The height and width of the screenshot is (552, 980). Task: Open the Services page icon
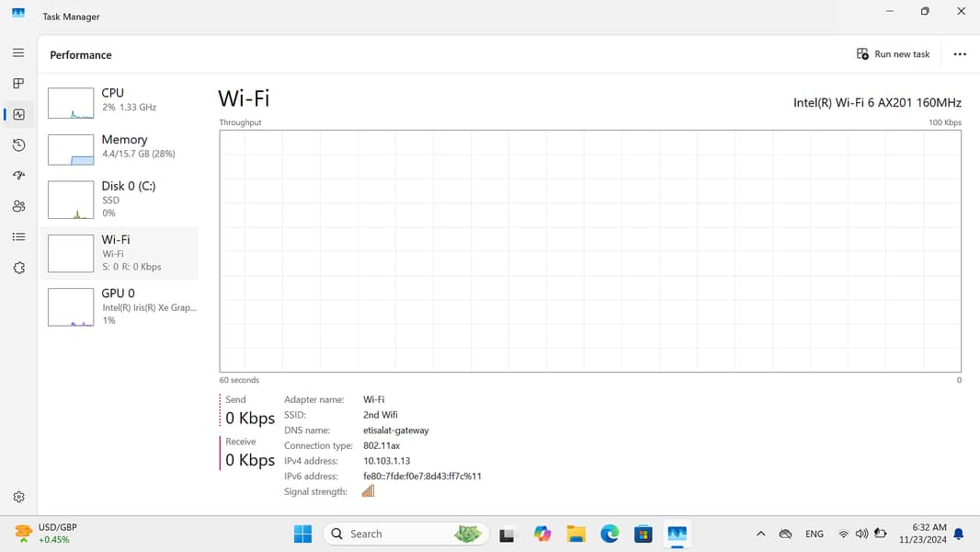coord(18,268)
